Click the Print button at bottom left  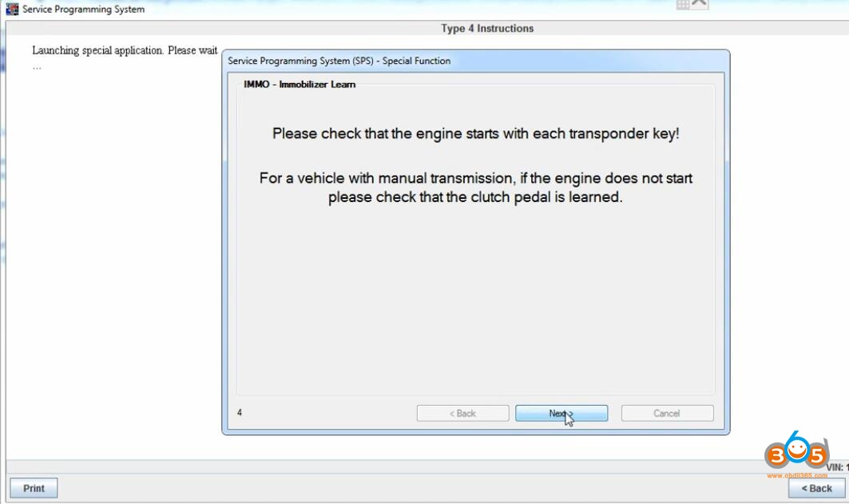32,488
